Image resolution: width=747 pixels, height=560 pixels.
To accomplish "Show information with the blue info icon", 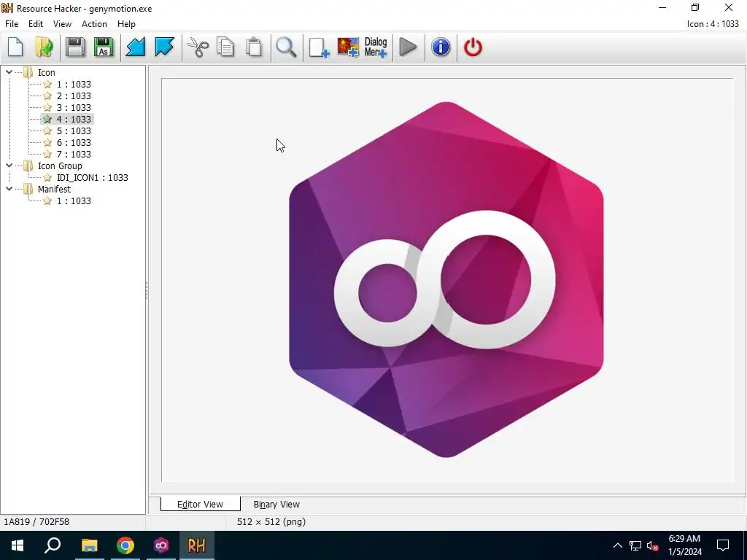I will (x=441, y=47).
